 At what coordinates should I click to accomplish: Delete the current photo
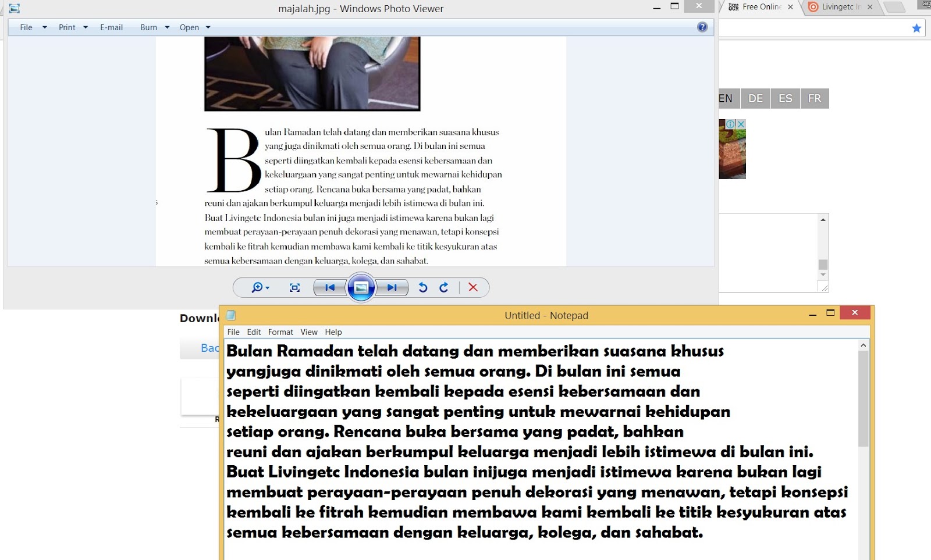coord(472,287)
